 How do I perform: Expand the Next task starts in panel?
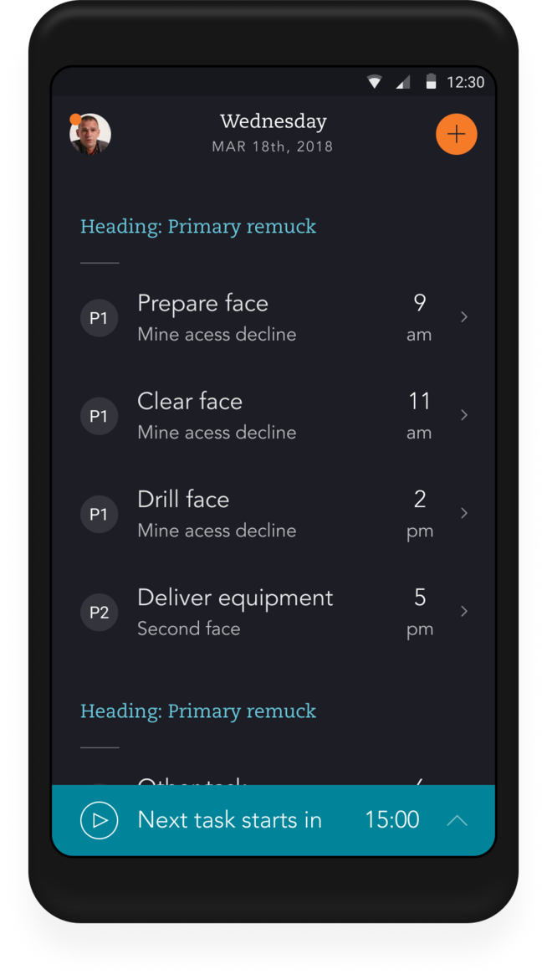(457, 821)
